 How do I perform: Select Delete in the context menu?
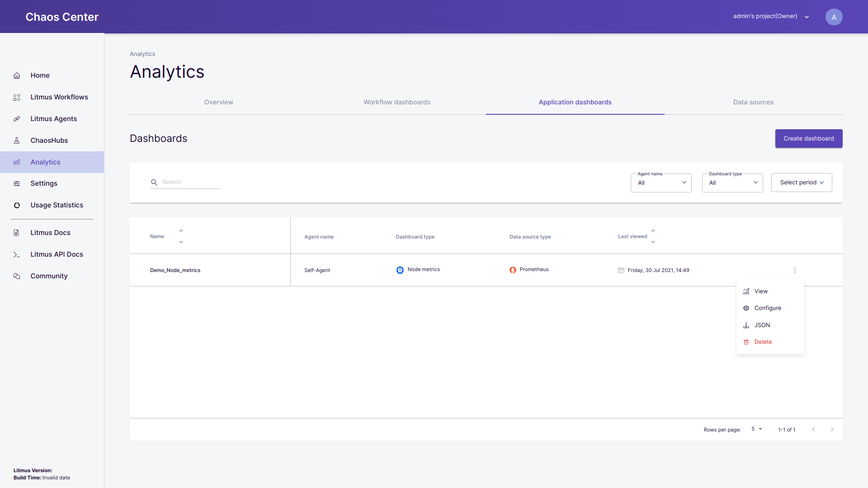point(763,342)
